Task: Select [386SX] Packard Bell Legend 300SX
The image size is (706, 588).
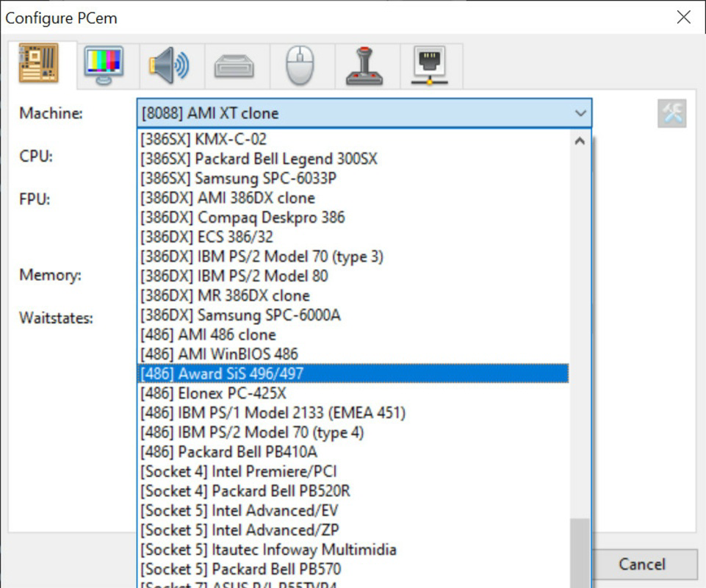Action: [353, 159]
